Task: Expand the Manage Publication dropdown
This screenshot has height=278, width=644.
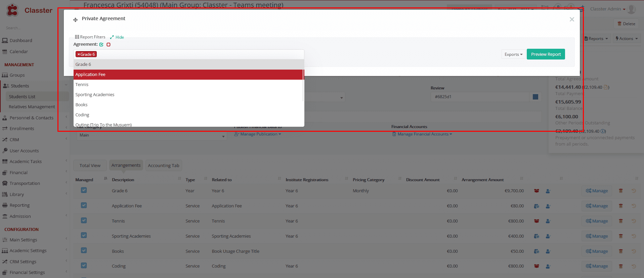Action: (258, 134)
